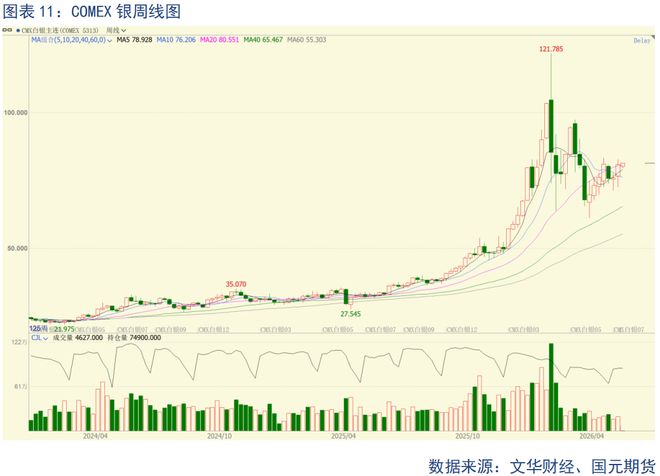Click the 125周 period count label
660x476 pixels.
point(38,328)
